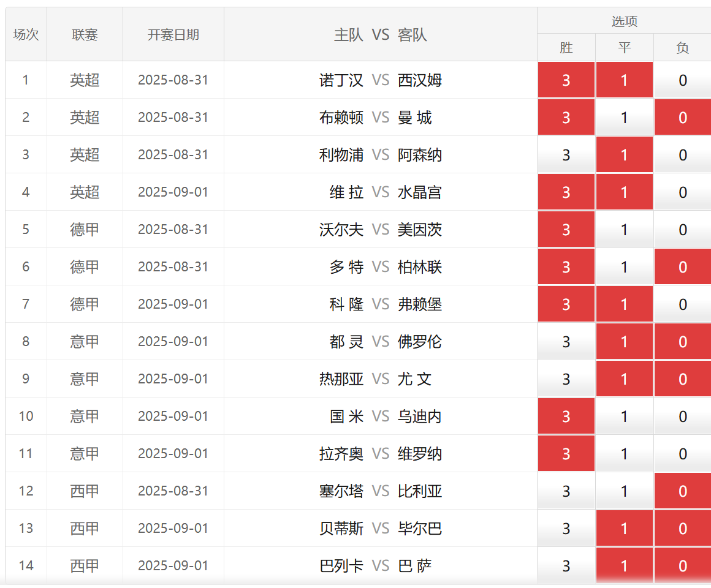Screen dimensions: 711x588
Task: Deselect loss (0) for 都灵 VS 佛罗伦
Action: pos(683,342)
